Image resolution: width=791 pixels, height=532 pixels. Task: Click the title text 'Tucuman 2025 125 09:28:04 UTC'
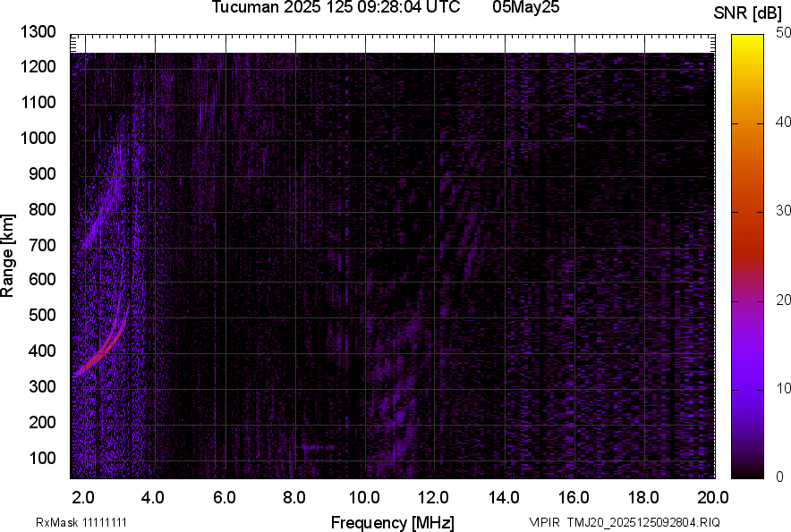[x=336, y=7]
